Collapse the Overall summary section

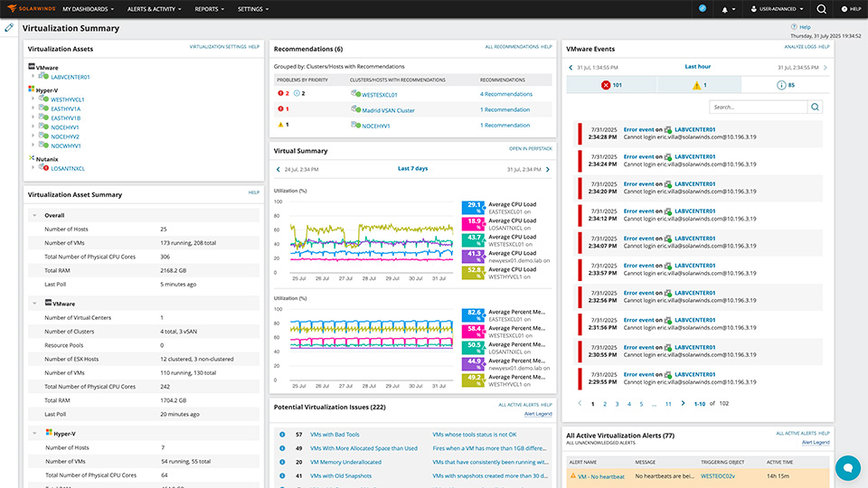point(34,215)
